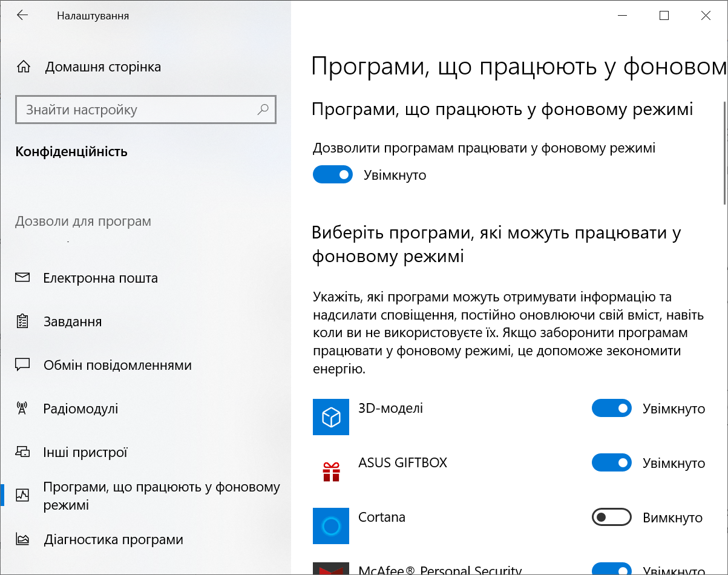The image size is (728, 575).
Task: Select Діагностика програми in sidebar
Action: point(113,539)
